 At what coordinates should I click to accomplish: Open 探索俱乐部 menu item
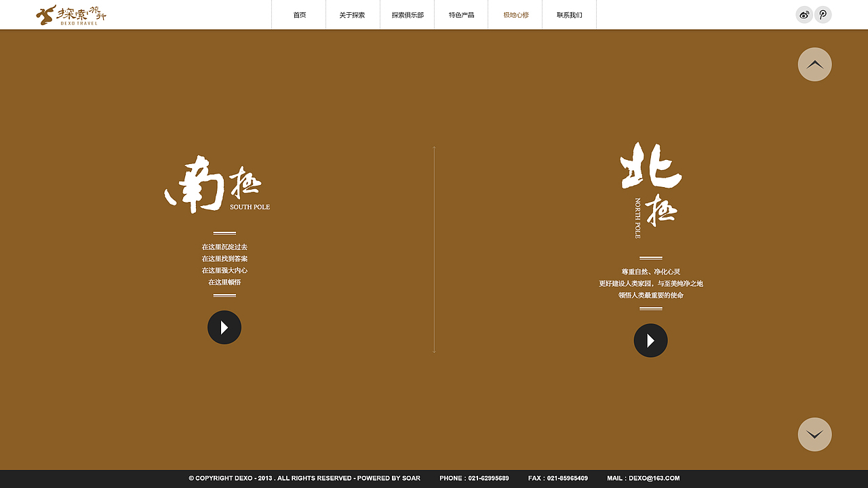coord(408,15)
